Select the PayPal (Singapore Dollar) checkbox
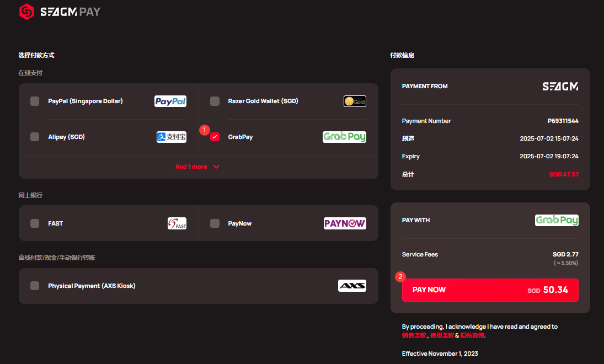The height and width of the screenshot is (364, 604). click(35, 101)
